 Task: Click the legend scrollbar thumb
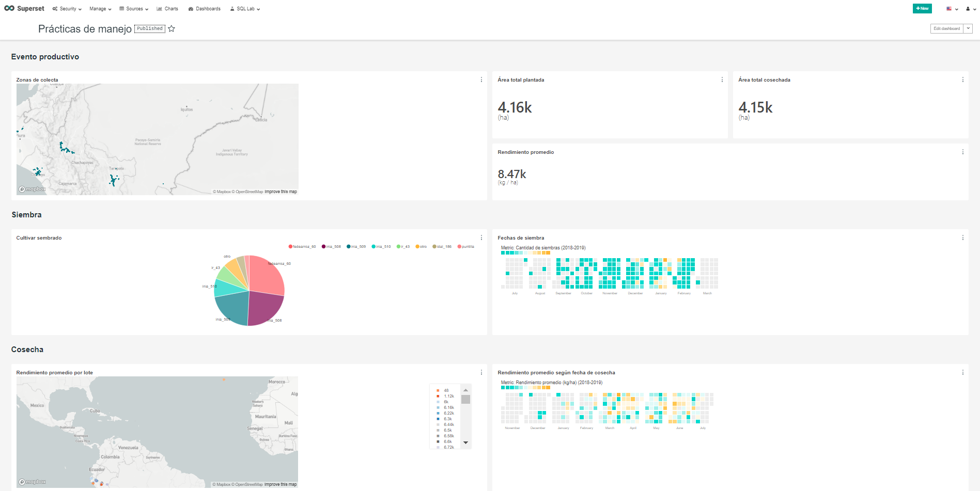click(x=465, y=399)
